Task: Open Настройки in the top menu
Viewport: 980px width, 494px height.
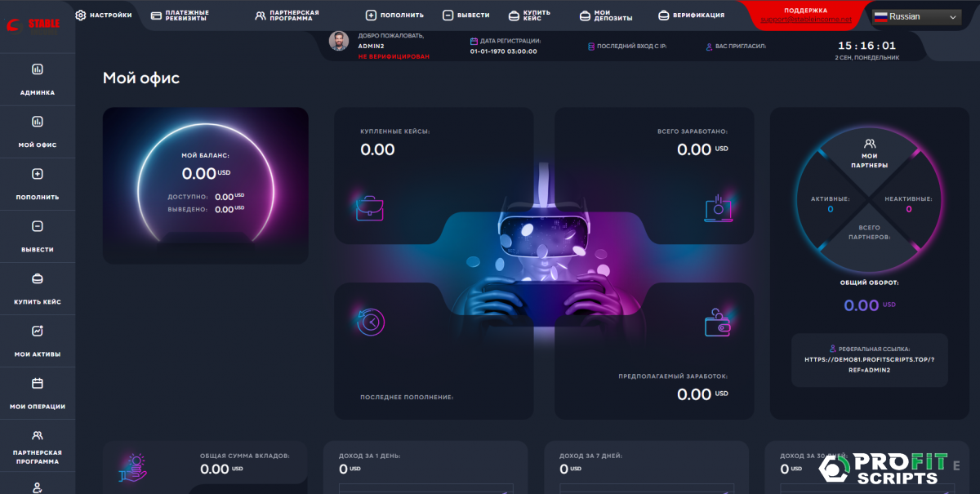Action: tap(104, 15)
